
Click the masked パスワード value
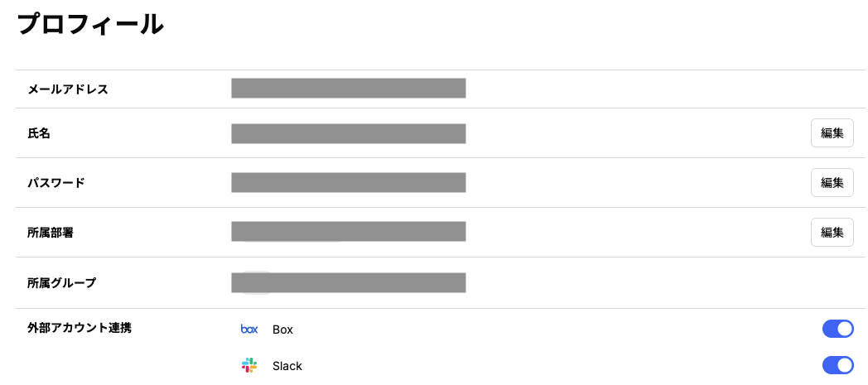pyautogui.click(x=348, y=182)
